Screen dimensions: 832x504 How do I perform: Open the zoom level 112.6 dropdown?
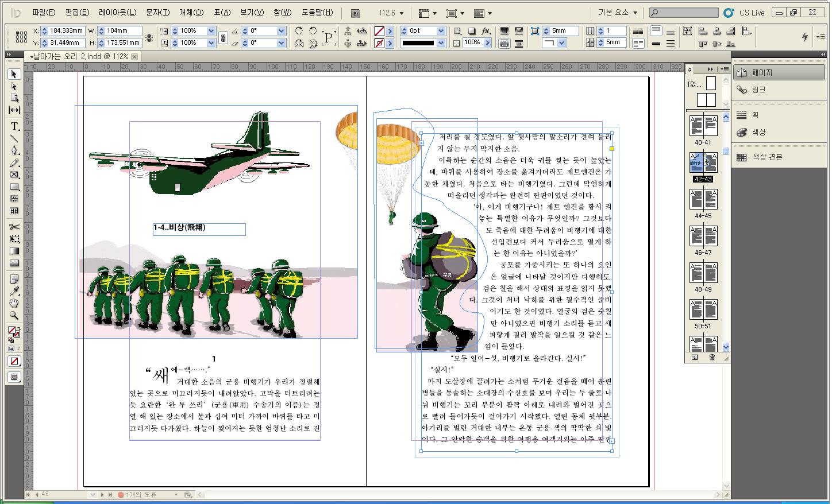click(x=401, y=13)
